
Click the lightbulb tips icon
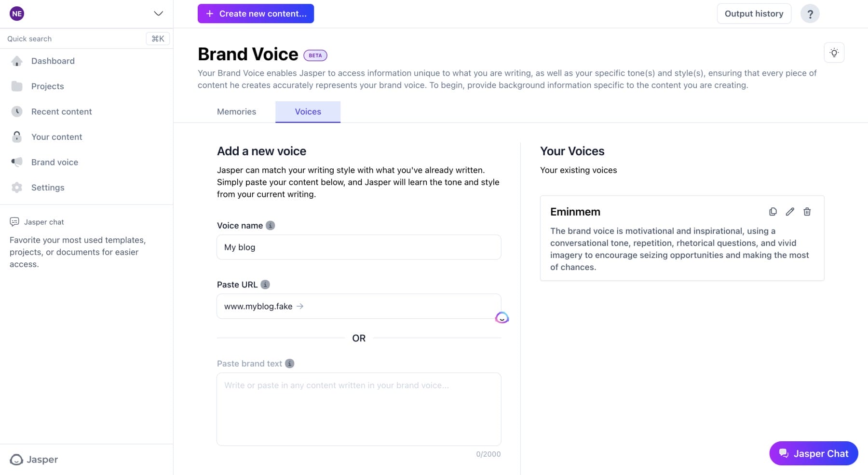click(x=834, y=52)
